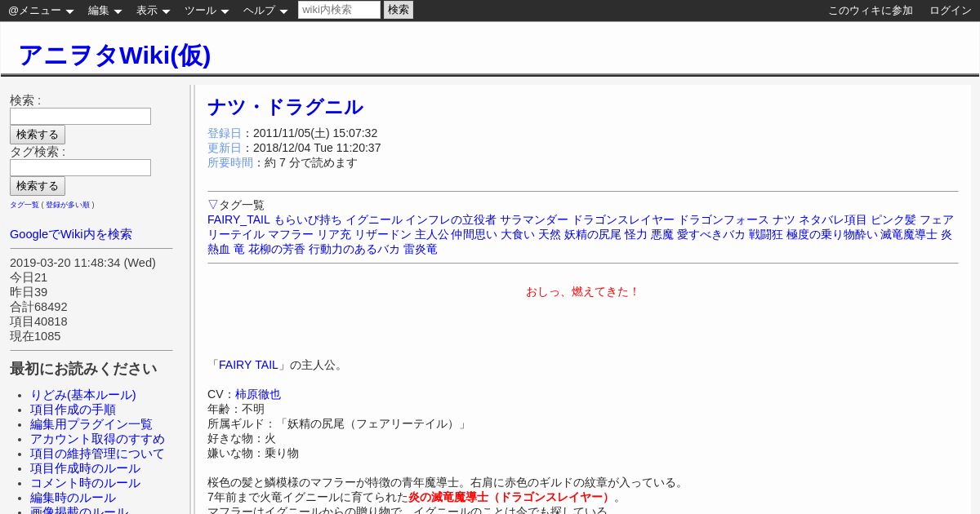Click 検索する button under 検索 field

(38, 135)
